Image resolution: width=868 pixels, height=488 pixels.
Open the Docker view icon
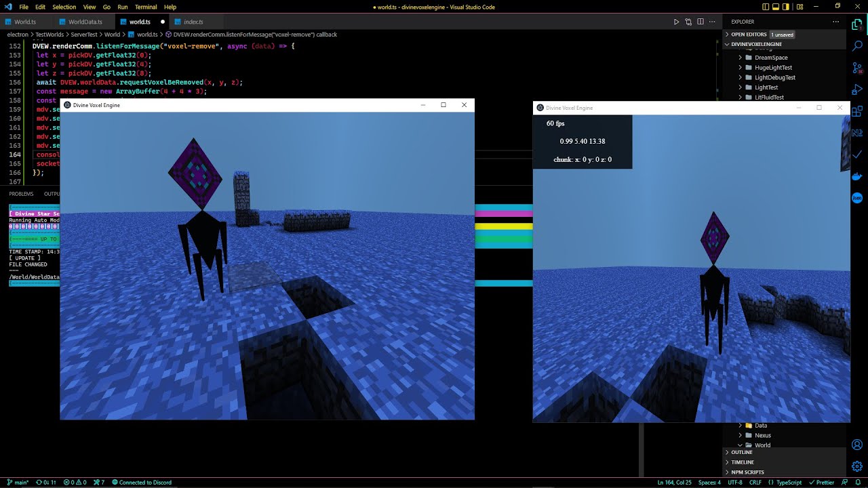tap(856, 176)
